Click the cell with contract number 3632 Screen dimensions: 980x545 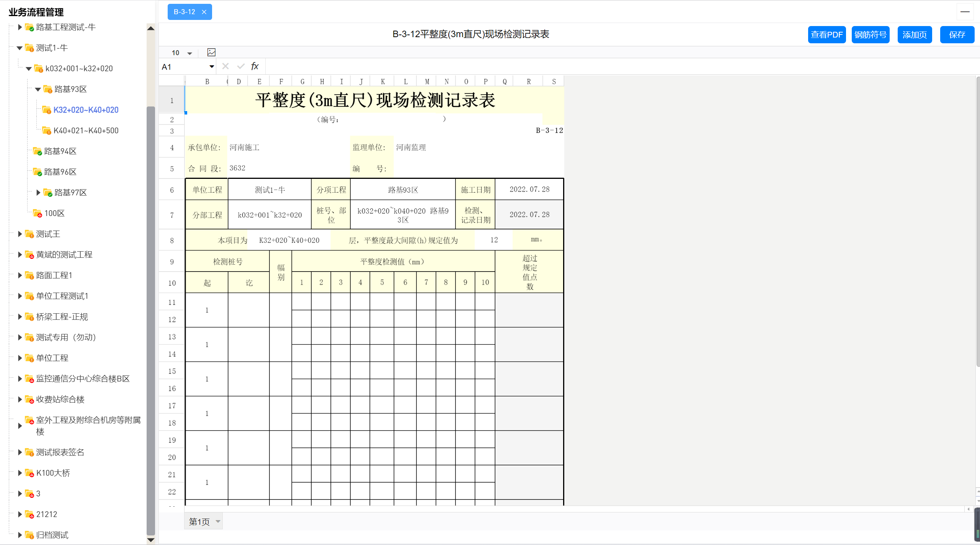[289, 168]
